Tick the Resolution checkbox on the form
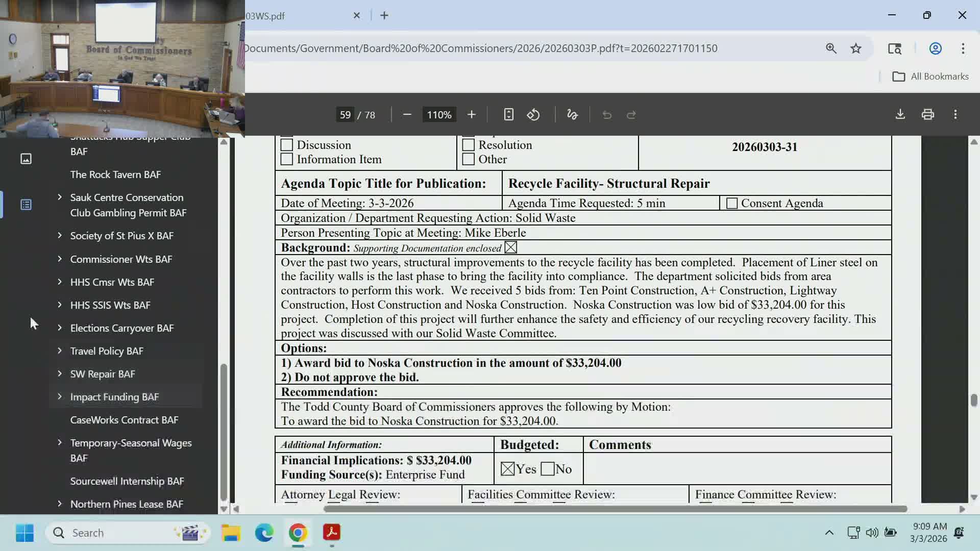This screenshot has width=980, height=551. (468, 144)
